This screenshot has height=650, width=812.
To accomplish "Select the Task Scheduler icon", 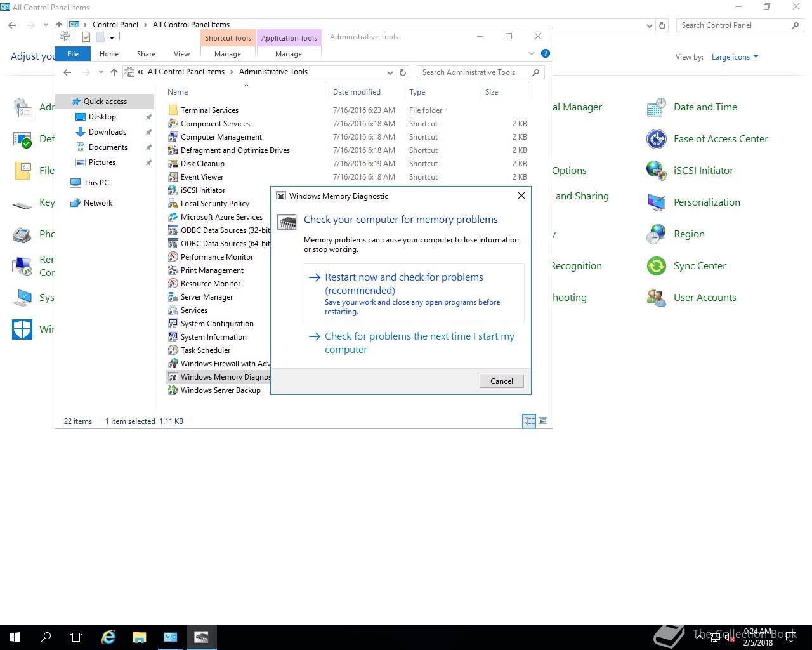I will click(x=173, y=350).
